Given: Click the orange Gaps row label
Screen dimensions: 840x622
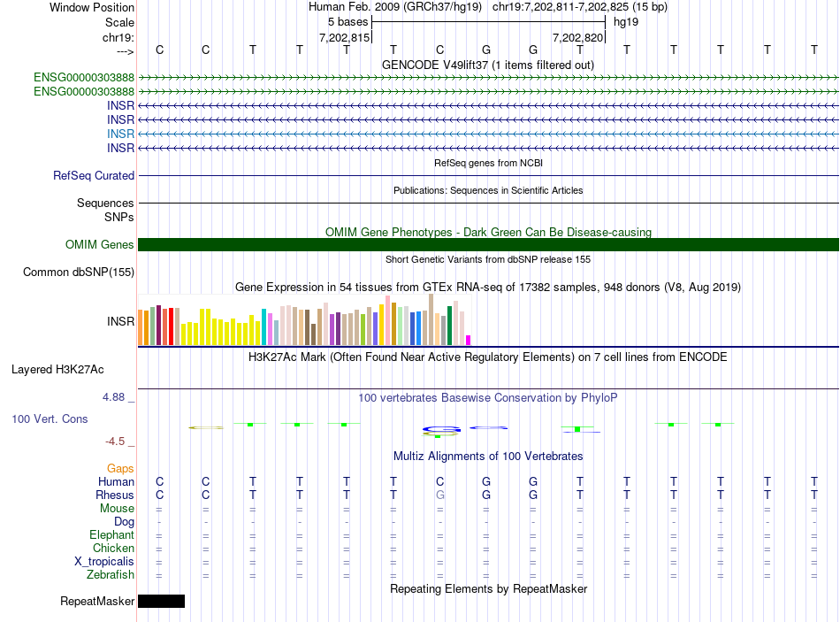Looking at the screenshot, I should [x=120, y=469].
